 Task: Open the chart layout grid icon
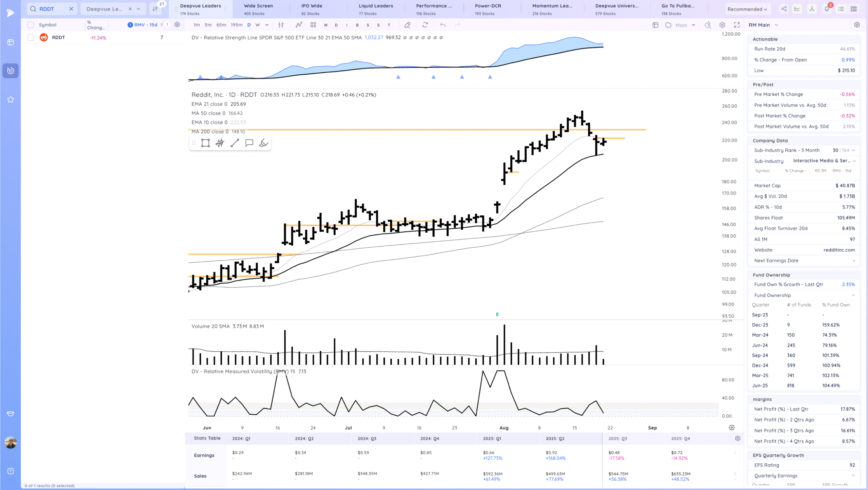(313, 25)
